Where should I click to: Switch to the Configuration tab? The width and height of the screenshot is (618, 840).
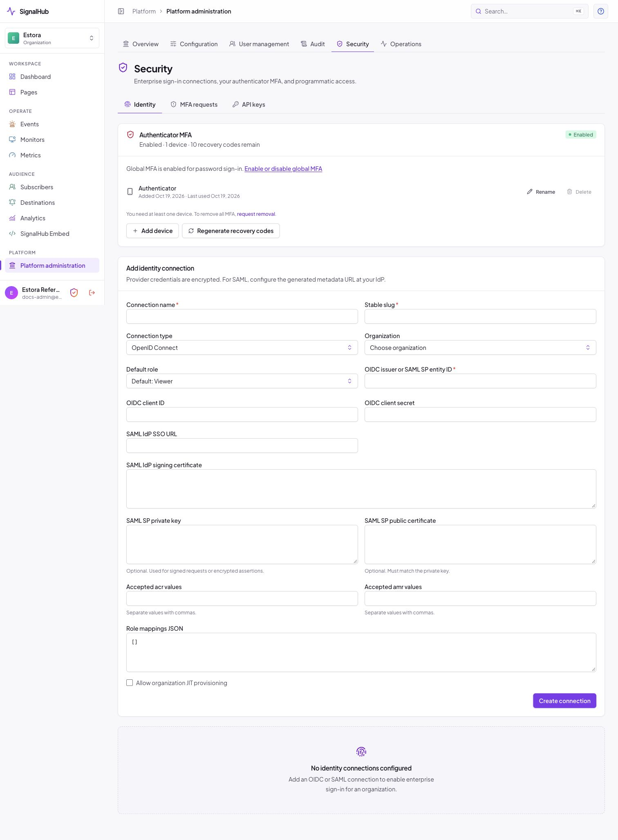click(194, 44)
